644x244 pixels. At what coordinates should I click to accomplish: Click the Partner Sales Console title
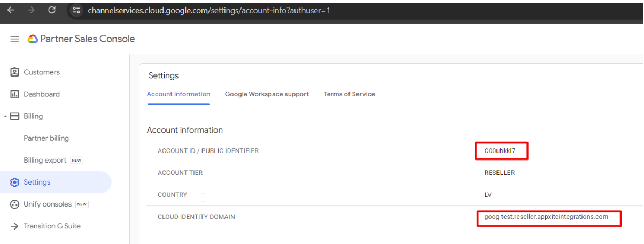click(88, 39)
